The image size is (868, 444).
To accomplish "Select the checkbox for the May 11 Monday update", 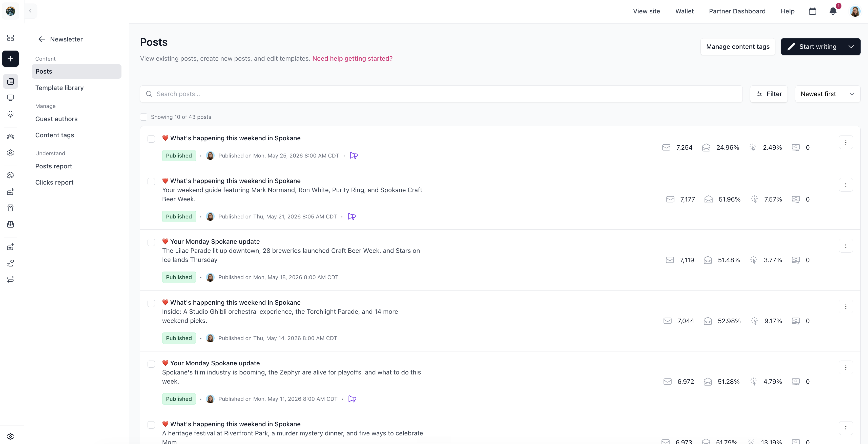I will [x=151, y=364].
